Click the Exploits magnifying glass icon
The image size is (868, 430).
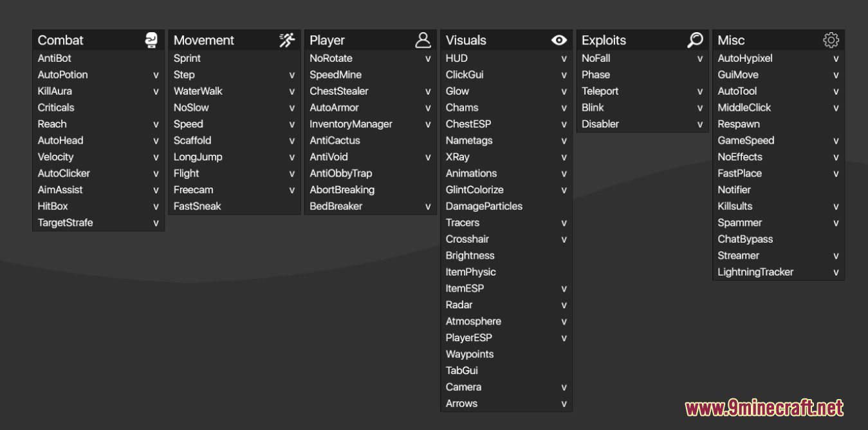(695, 40)
